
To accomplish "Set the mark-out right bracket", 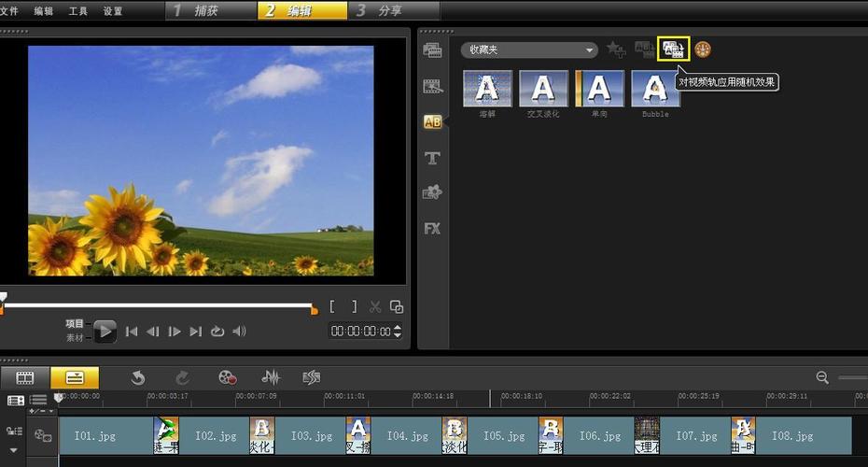I will (355, 306).
